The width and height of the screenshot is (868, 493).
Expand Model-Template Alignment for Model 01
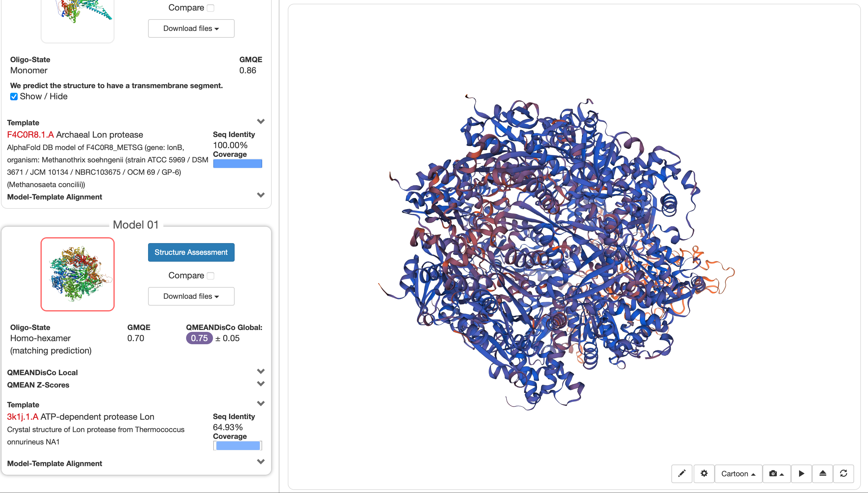pos(261,462)
